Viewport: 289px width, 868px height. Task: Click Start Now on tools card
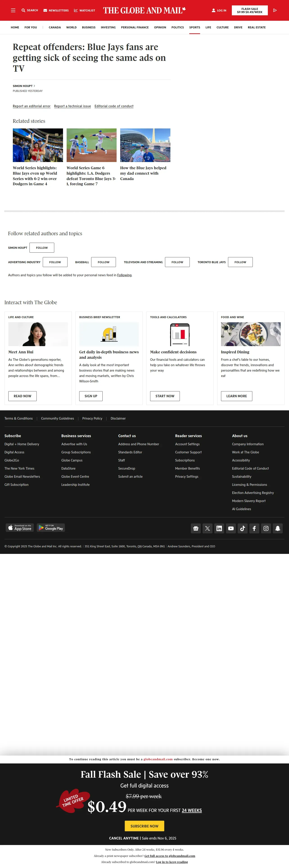165,396
